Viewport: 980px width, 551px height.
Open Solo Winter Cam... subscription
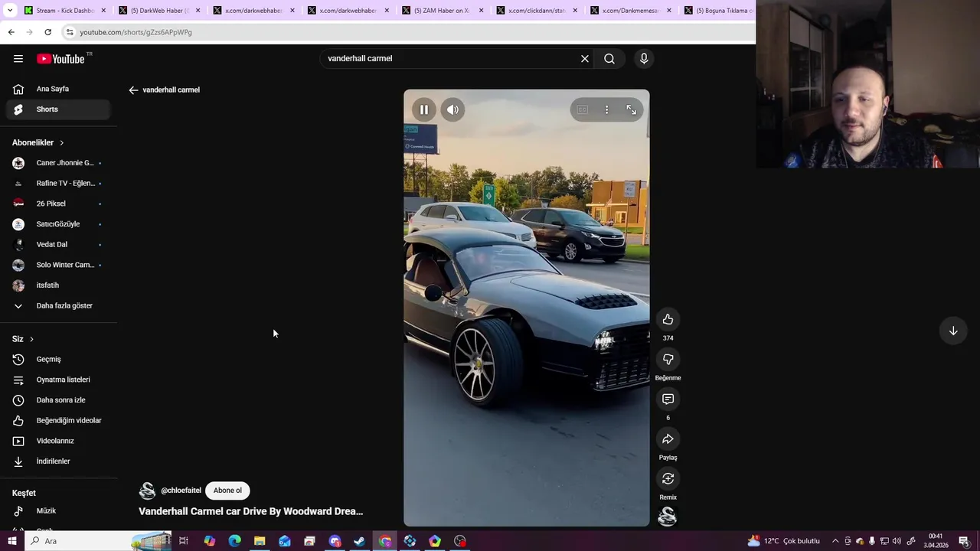click(59, 265)
